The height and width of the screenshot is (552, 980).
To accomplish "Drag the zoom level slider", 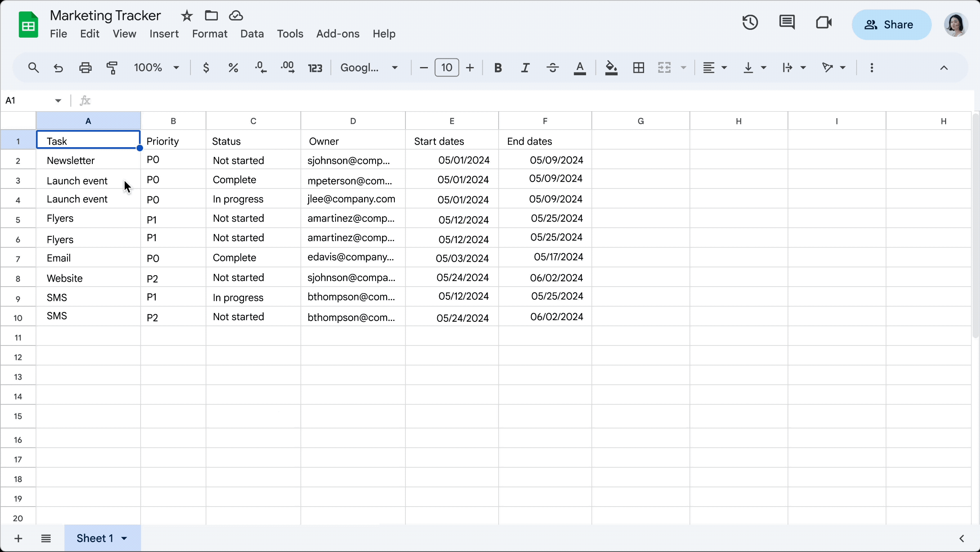I will point(155,67).
